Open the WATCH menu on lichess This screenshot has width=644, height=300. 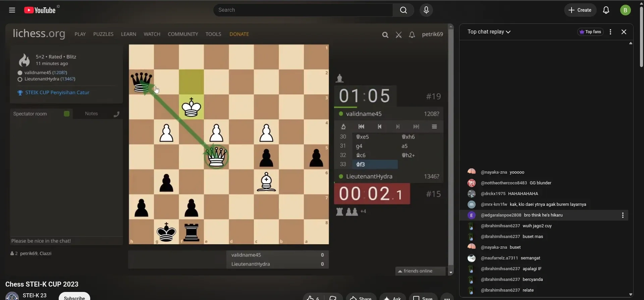point(152,34)
